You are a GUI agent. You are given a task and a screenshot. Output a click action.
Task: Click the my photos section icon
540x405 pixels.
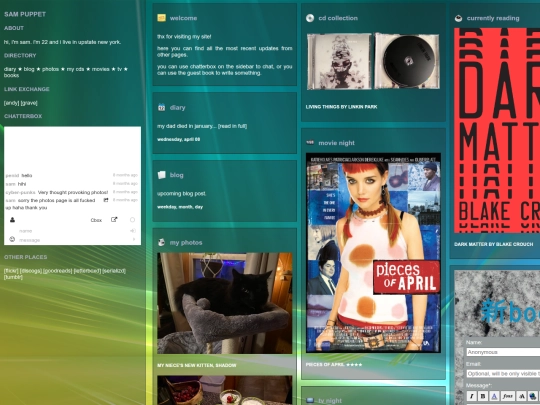point(161,242)
